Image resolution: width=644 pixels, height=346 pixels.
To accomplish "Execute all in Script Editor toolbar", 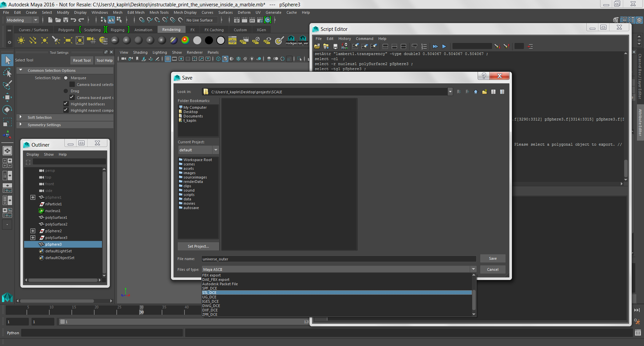I will (x=435, y=46).
